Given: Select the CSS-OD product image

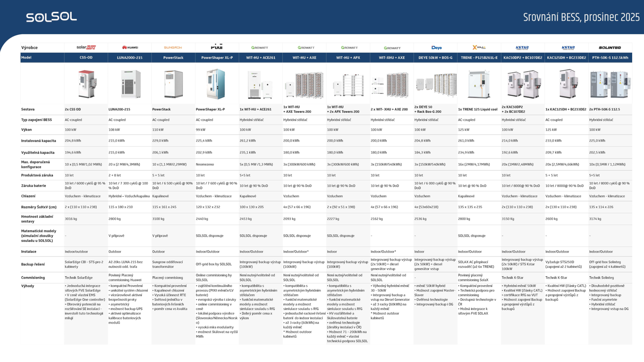Looking at the screenshot, I should (x=87, y=84).
